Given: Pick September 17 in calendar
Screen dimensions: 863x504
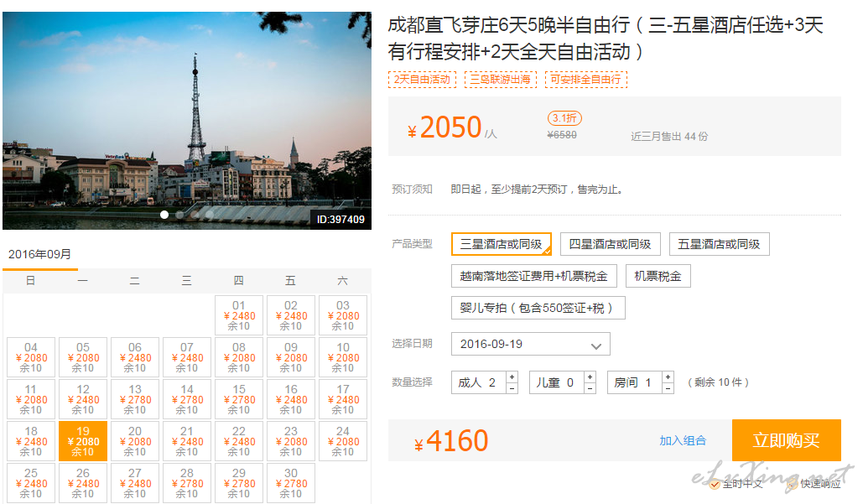Looking at the screenshot, I should pyautogui.click(x=343, y=399).
